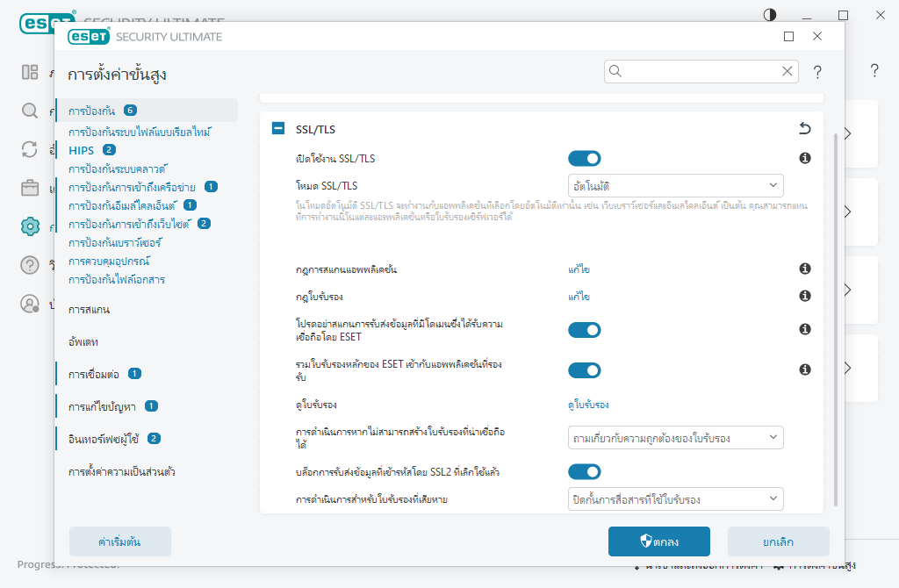Image resolution: width=899 pixels, height=588 pixels.
Task: Click the search magnifier icon in search box
Action: [x=615, y=71]
